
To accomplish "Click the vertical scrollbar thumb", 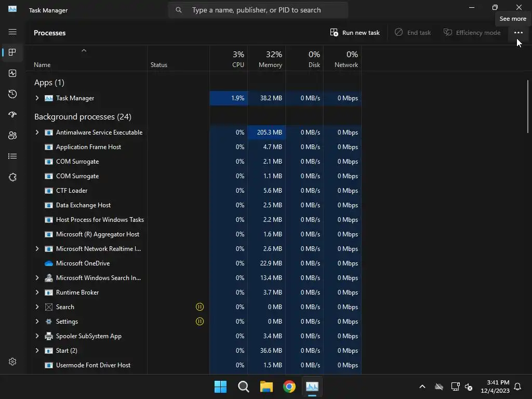I will click(x=528, y=106).
